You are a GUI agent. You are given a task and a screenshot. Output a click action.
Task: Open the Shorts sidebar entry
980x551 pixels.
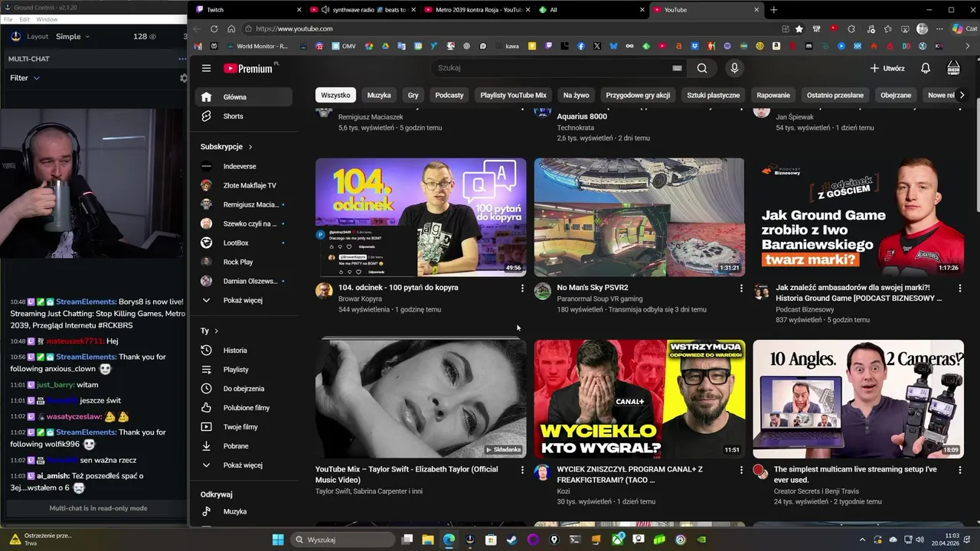click(243, 116)
